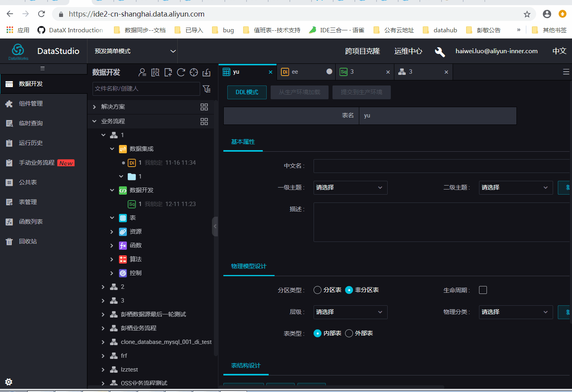Click the new file icon in 数据开发 toolbar
This screenshot has height=392, width=572.
point(168,72)
